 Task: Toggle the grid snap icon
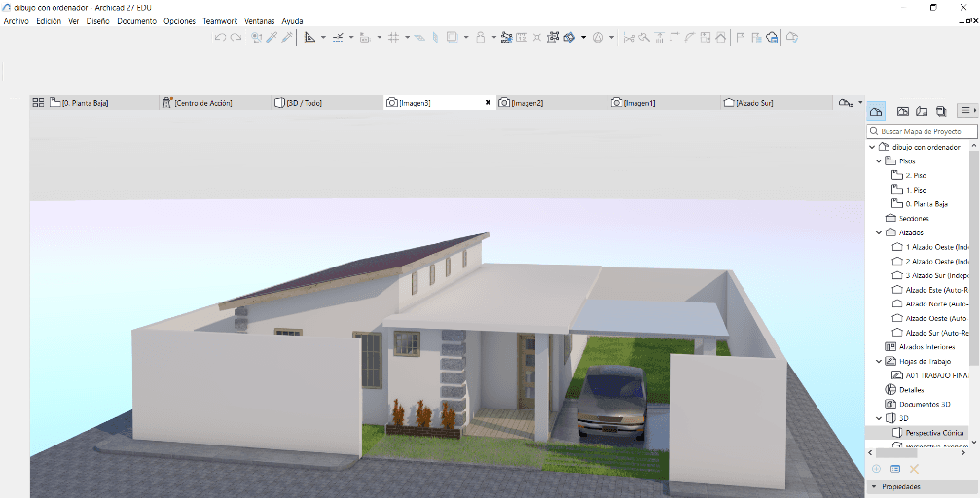tap(393, 38)
